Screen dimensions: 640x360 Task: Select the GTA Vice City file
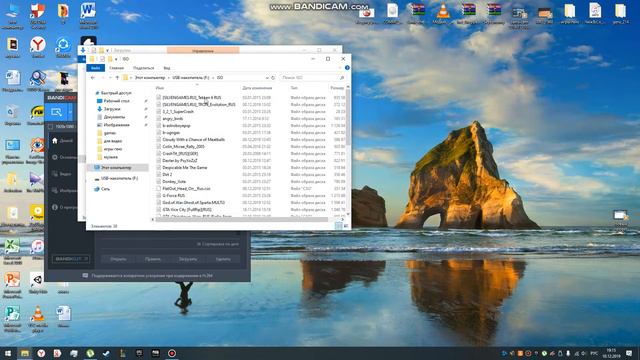click(187, 209)
